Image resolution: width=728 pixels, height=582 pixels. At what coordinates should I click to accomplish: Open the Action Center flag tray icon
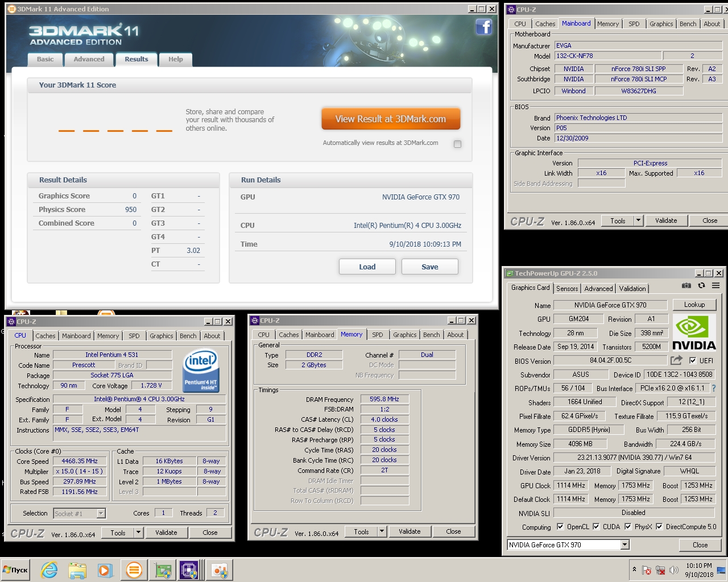pyautogui.click(x=647, y=570)
